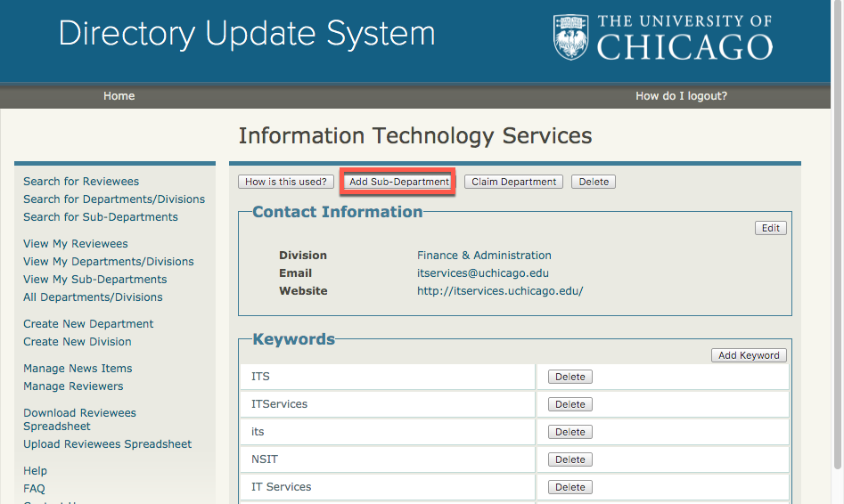Screen dimensions: 844x504
Task: Click the itservices@uchicago.edu email link
Action: 483,273
